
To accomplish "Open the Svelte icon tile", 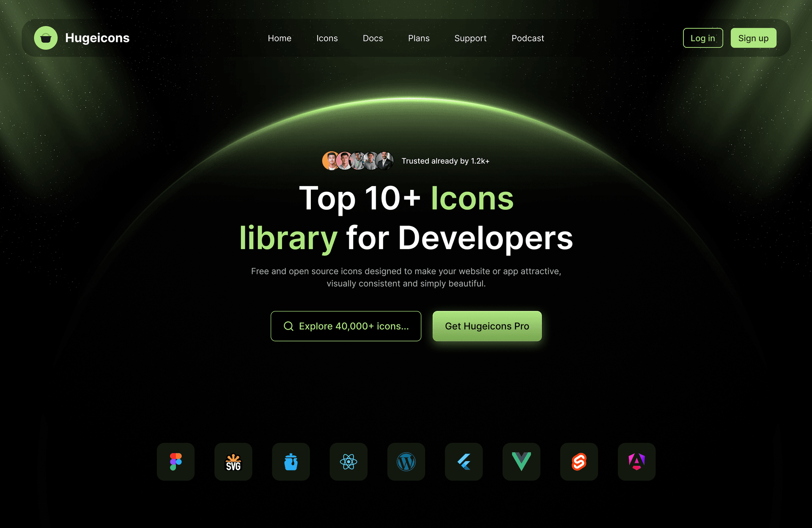I will point(579,462).
